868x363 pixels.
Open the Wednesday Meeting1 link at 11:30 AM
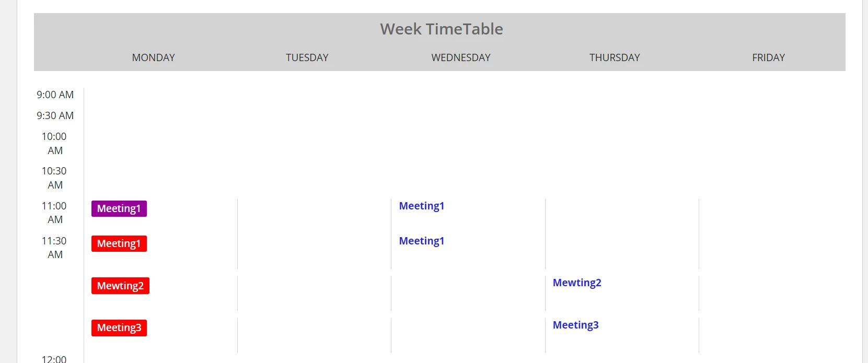pos(422,241)
